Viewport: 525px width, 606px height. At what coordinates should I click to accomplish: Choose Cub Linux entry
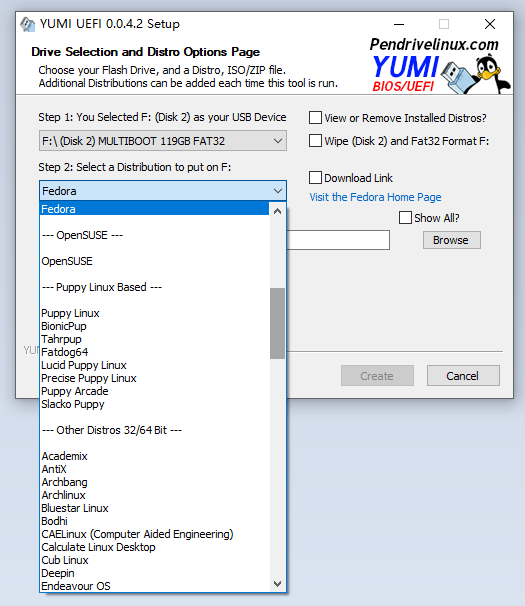click(154, 560)
